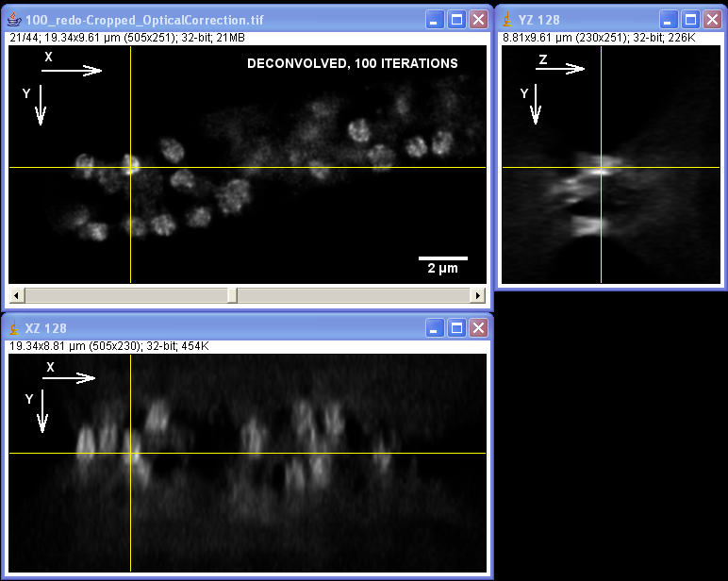Minimize the XZ 128 window
Screen dimensions: 728x581
pyautogui.click(x=435, y=328)
